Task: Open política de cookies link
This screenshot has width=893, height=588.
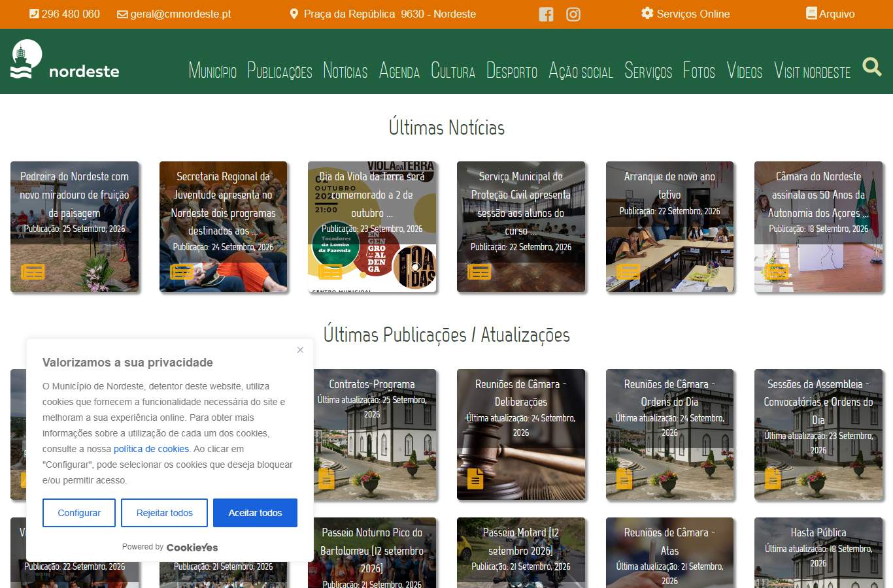Action: [151, 449]
